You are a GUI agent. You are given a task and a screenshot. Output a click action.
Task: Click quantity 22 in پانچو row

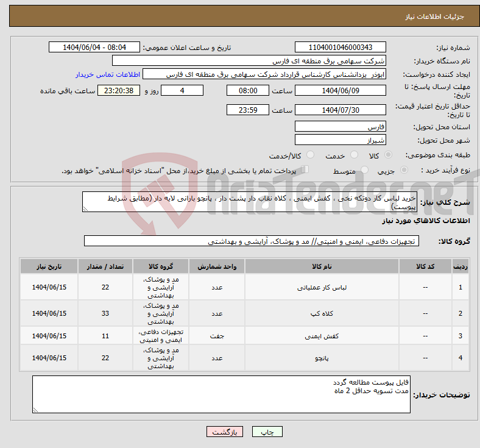[105, 358]
